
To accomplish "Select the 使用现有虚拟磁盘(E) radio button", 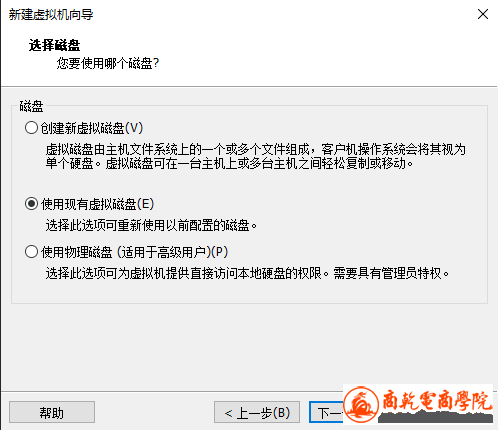I will coord(31,204).
